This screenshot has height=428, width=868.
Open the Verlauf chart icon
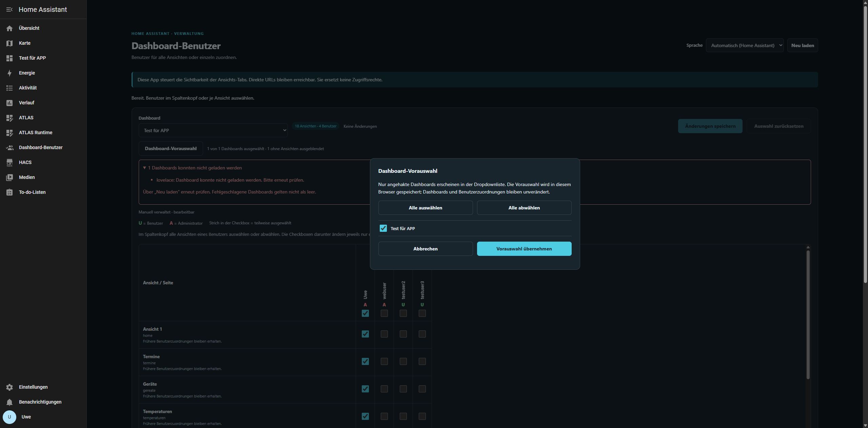[x=9, y=103]
